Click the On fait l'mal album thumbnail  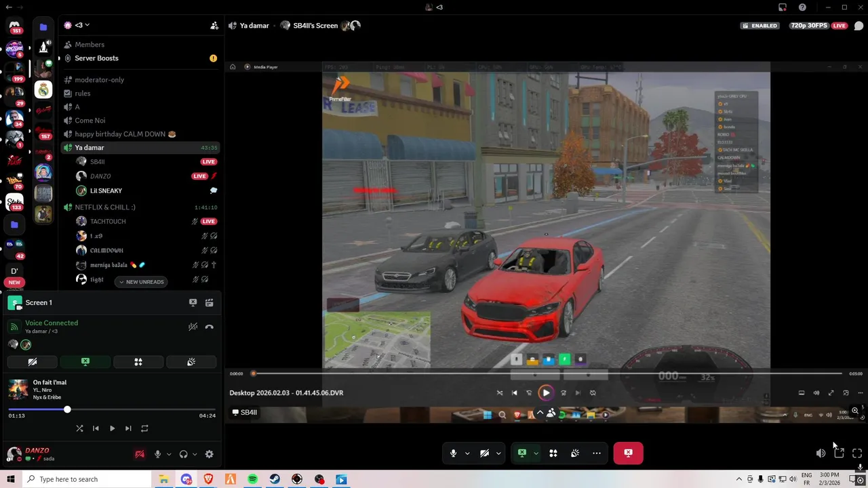[18, 390]
